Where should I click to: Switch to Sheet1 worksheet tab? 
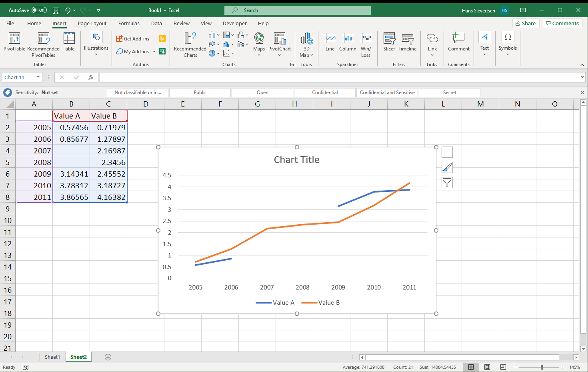(x=52, y=357)
